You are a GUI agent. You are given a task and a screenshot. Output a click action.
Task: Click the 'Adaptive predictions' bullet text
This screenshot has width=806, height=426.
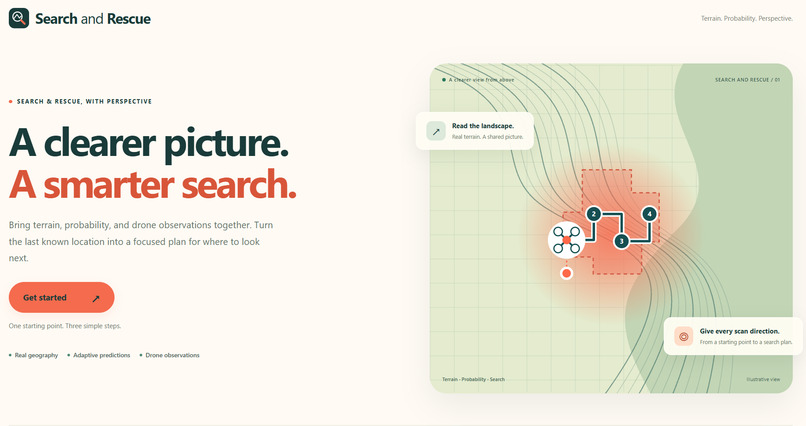pyautogui.click(x=102, y=355)
